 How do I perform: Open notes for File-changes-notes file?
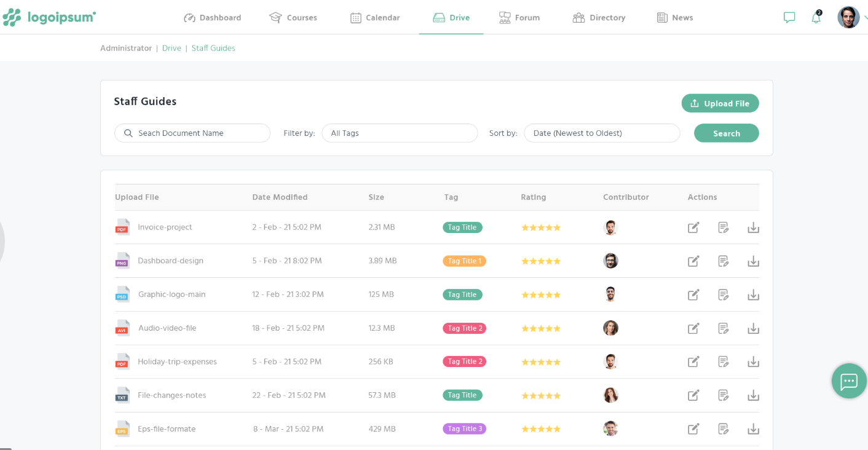[724, 395]
